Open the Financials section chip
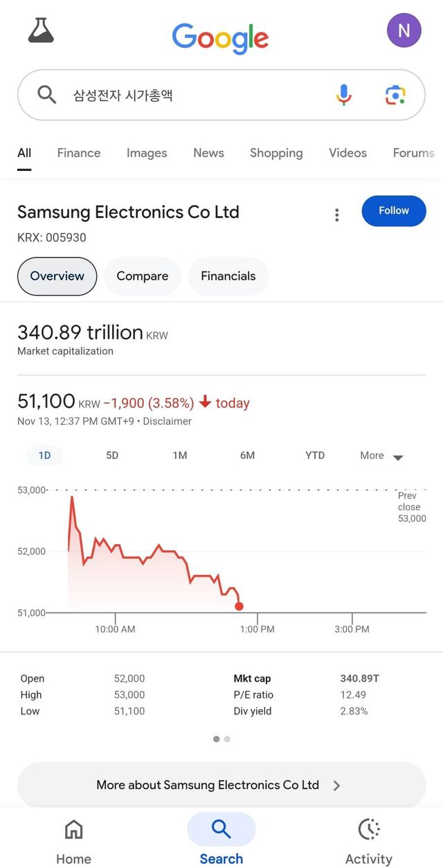The width and height of the screenshot is (443, 868). pyautogui.click(x=228, y=276)
